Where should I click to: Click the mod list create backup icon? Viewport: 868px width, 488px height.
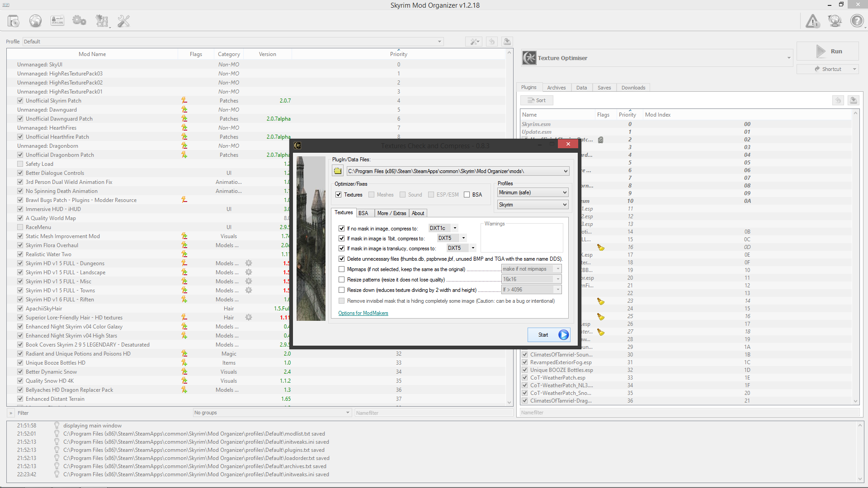[x=507, y=42]
